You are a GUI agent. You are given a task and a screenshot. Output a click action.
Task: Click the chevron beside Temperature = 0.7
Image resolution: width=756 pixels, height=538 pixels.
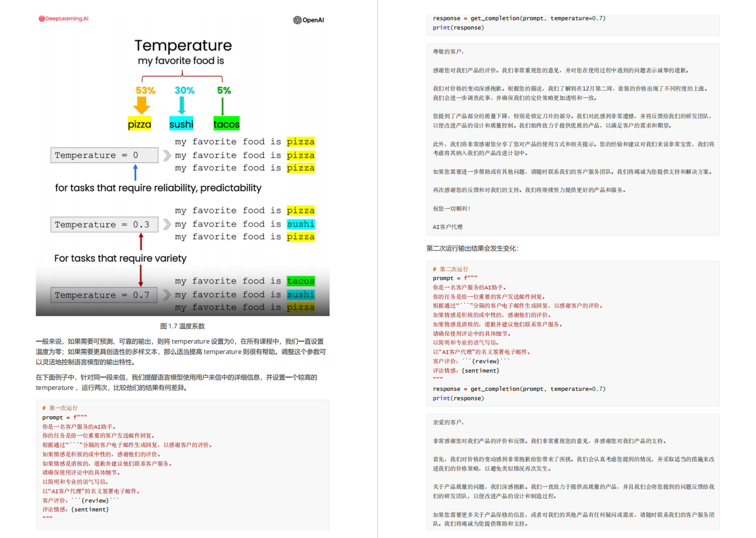167,295
